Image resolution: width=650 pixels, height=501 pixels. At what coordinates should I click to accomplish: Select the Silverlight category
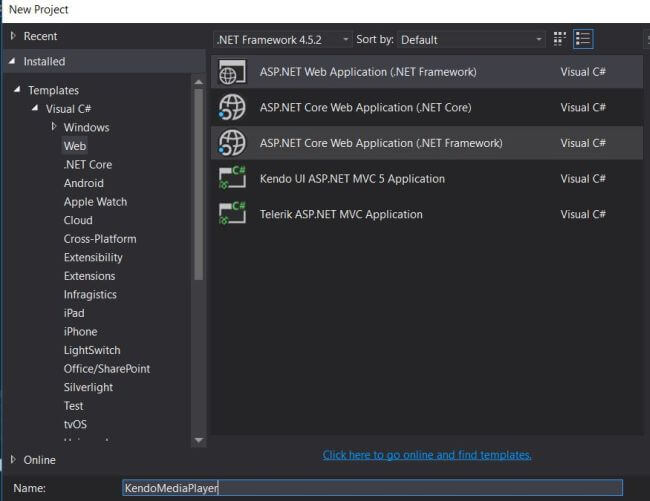tap(88, 387)
